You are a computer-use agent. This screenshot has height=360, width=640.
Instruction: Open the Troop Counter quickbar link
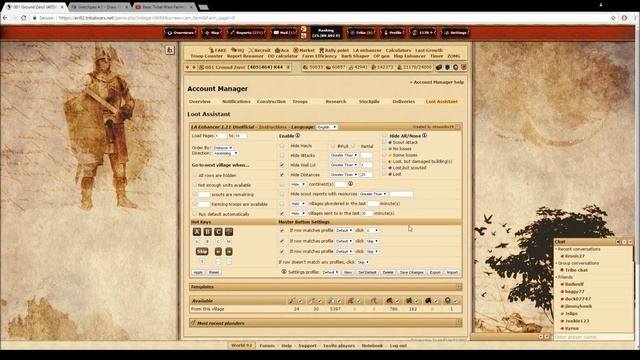click(x=207, y=56)
